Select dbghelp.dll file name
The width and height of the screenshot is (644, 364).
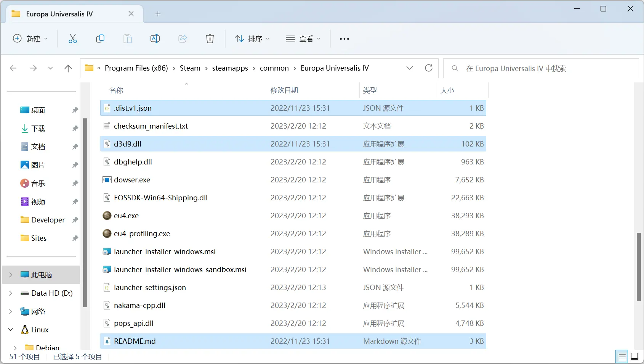133,162
